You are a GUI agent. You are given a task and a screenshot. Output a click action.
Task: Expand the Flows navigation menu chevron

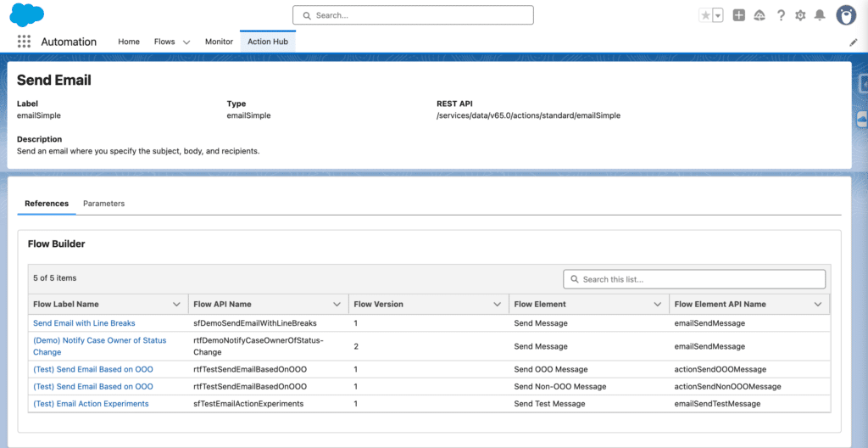186,42
